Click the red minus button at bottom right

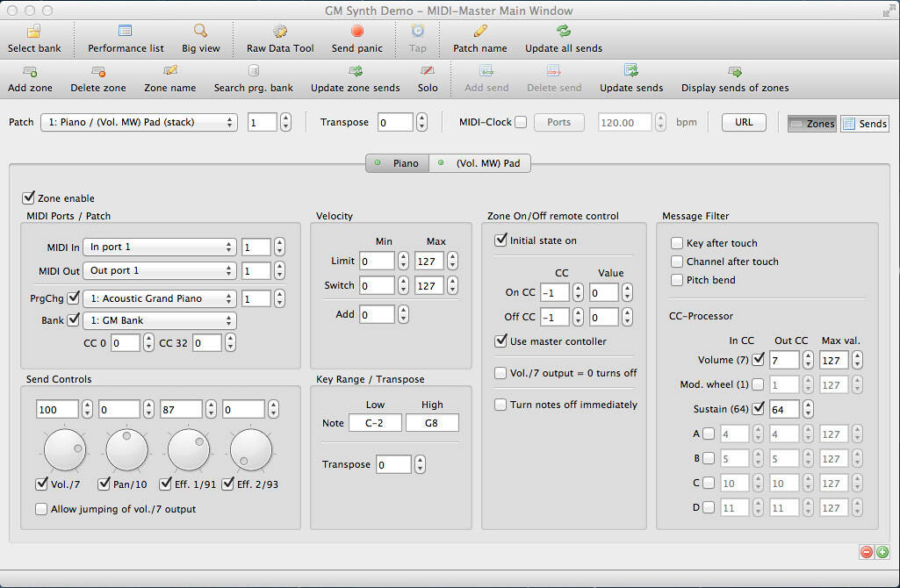(867, 552)
